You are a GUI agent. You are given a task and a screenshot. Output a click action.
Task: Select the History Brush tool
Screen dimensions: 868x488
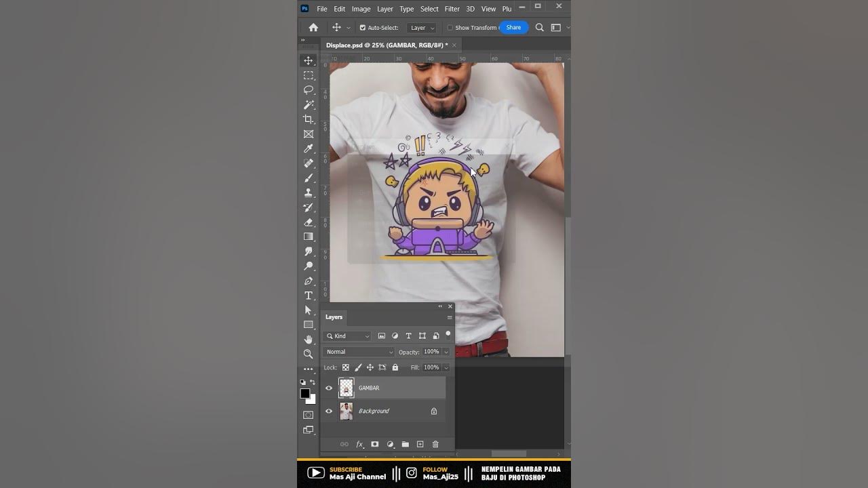click(x=309, y=207)
